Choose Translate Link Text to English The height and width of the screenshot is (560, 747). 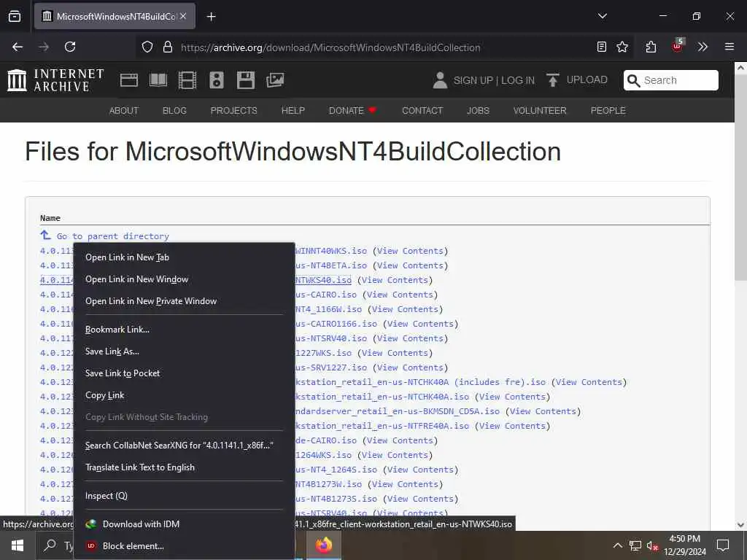(x=184, y=467)
